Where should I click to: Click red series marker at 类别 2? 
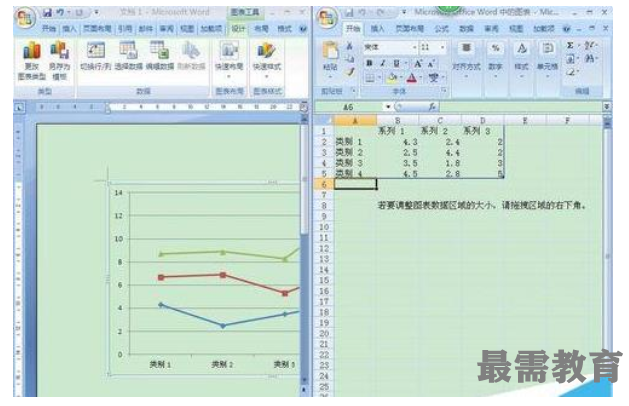[x=223, y=275]
